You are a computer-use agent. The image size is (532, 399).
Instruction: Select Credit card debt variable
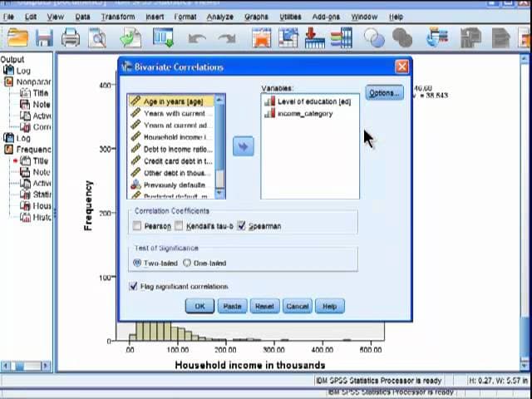pyautogui.click(x=171, y=161)
